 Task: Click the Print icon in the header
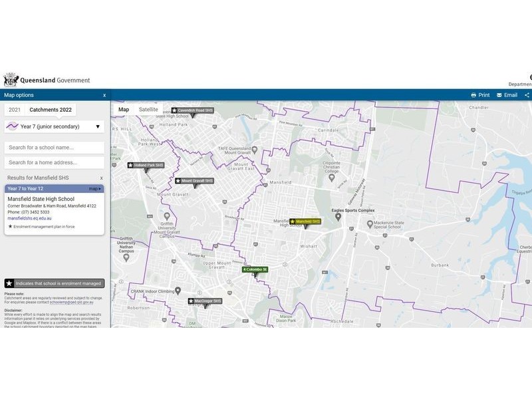[473, 95]
